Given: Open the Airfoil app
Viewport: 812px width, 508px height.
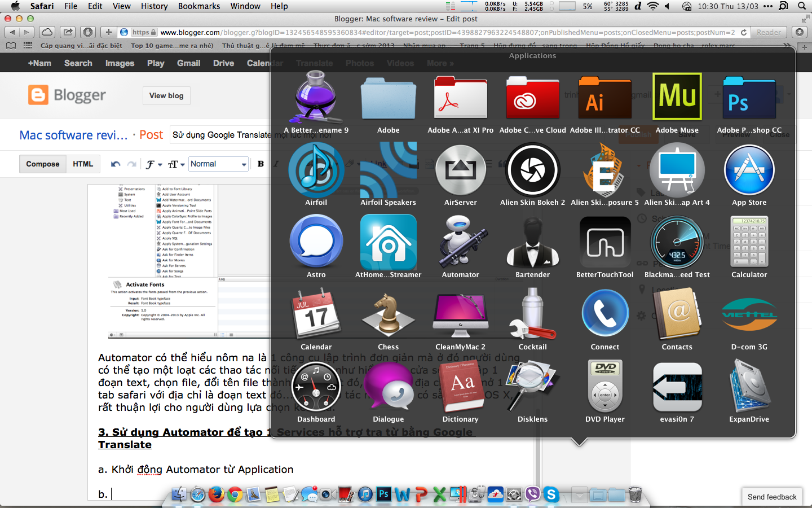Looking at the screenshot, I should point(316,169).
